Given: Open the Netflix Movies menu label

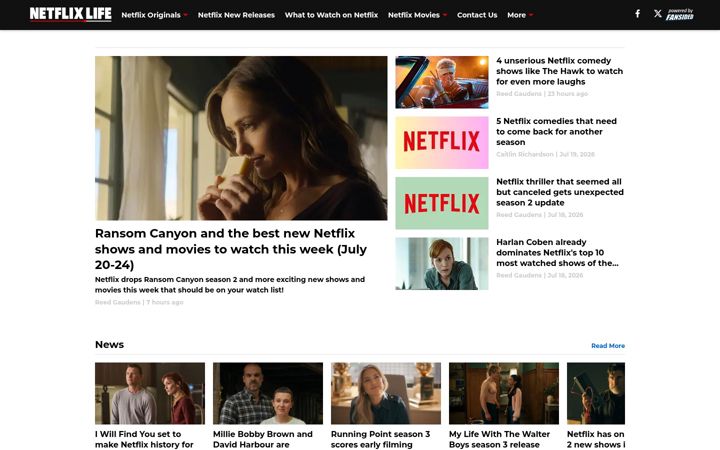Looking at the screenshot, I should coord(413,15).
